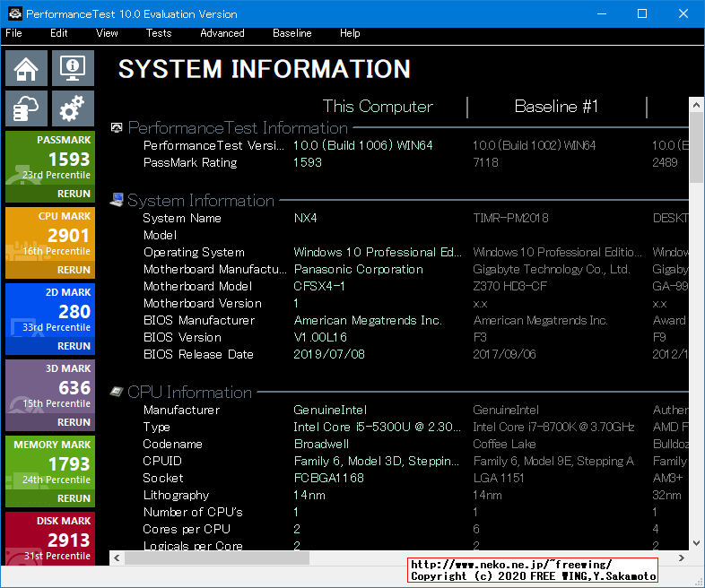Image resolution: width=705 pixels, height=588 pixels.
Task: Select the Disk Mark 2913 score tile
Action: 50,539
